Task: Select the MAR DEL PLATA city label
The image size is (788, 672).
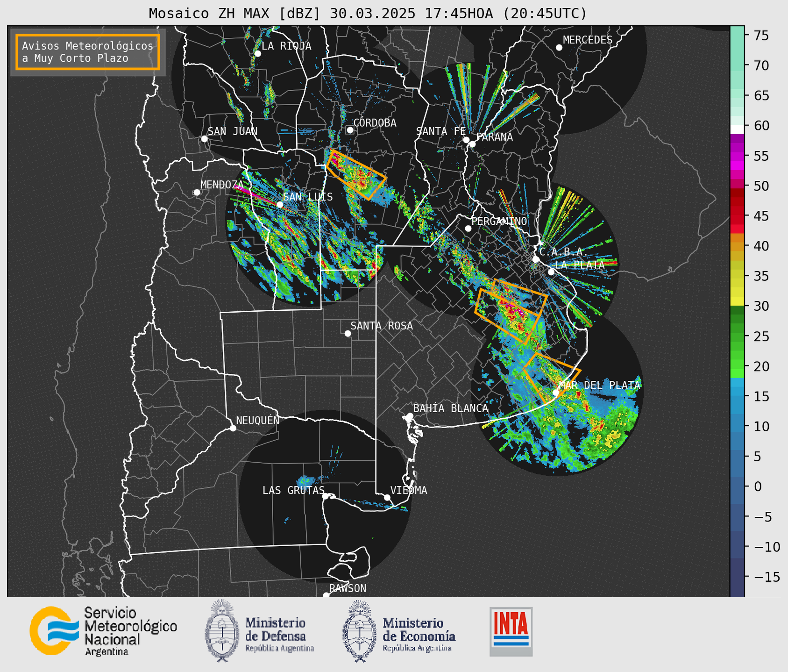Action: [599, 386]
